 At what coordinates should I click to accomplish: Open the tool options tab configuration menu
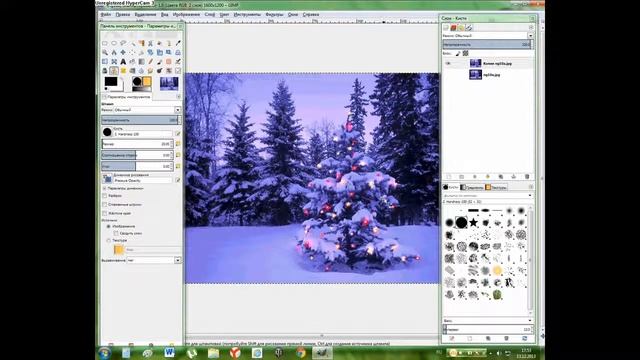click(x=178, y=97)
